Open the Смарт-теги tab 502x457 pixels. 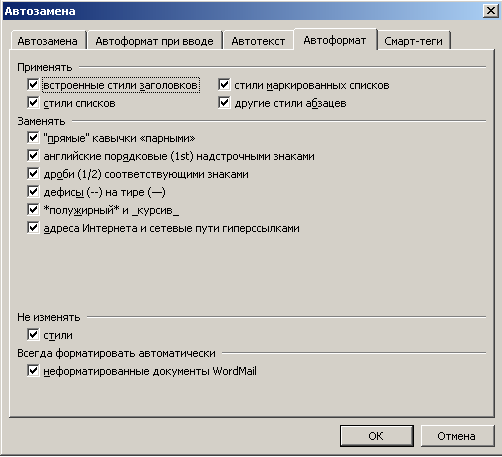click(x=413, y=41)
